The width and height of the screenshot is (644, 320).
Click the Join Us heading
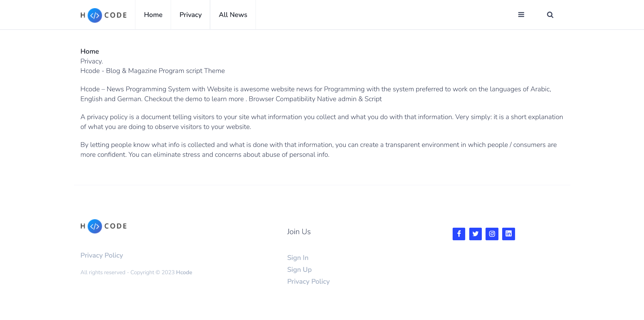(299, 231)
